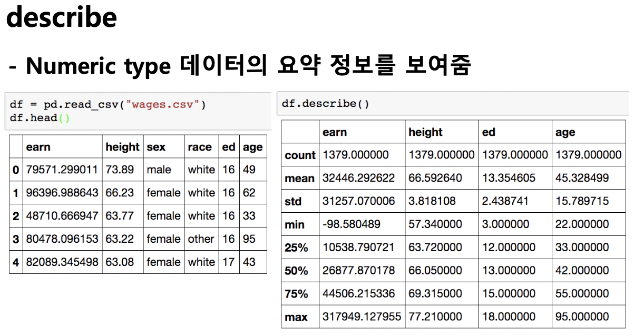Viewport: 644px width, 336px height.
Task: Click the 50% earn value 26877.870178
Action: (x=358, y=271)
